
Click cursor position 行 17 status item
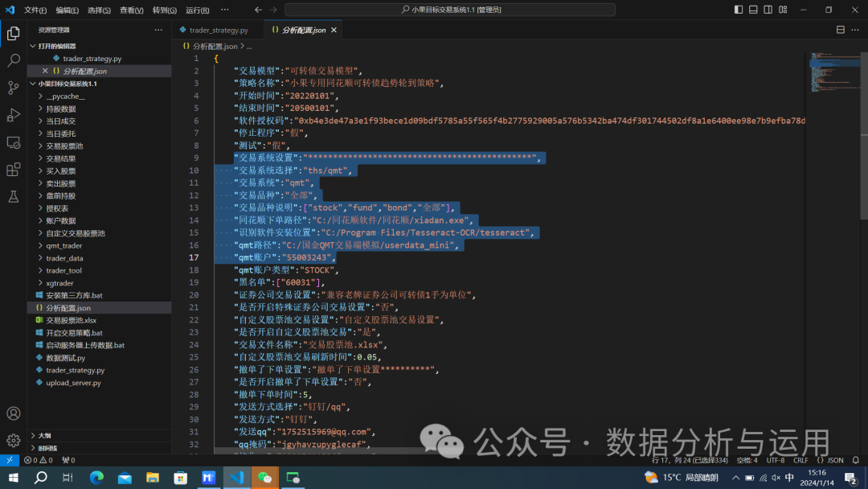[690, 460]
